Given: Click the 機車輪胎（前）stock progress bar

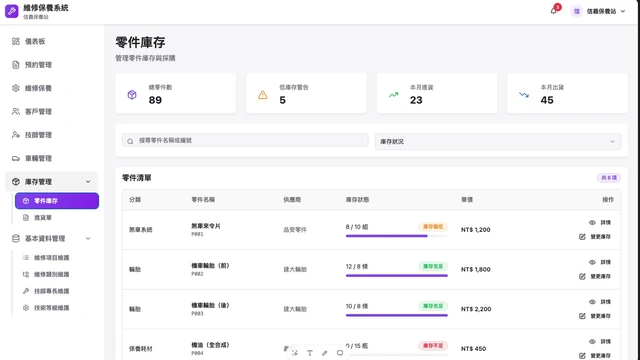Looking at the screenshot, I should coord(397,276).
